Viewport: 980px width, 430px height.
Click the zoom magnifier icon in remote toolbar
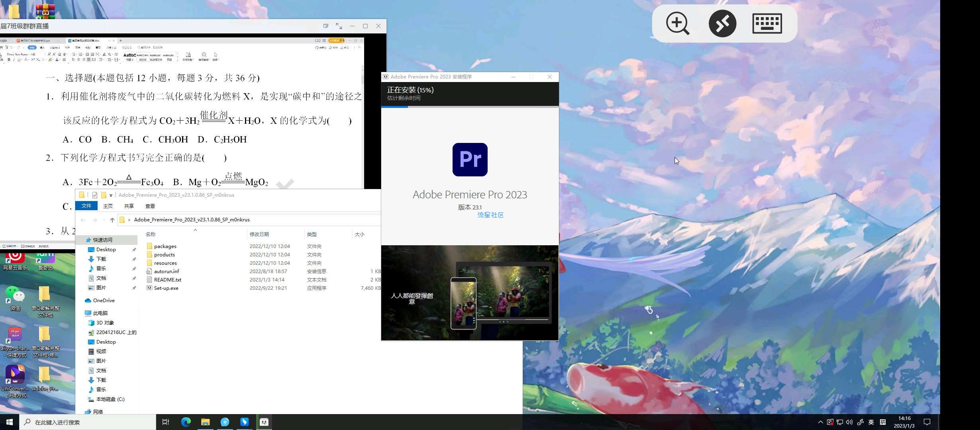coord(678,23)
